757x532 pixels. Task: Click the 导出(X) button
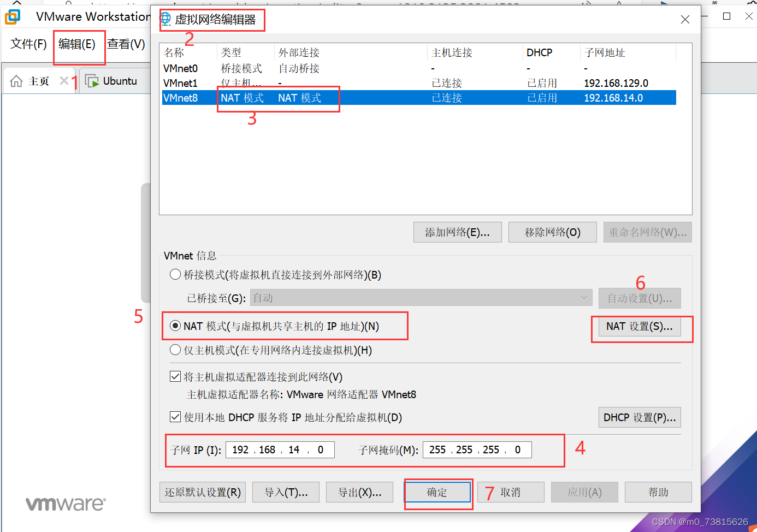click(359, 492)
